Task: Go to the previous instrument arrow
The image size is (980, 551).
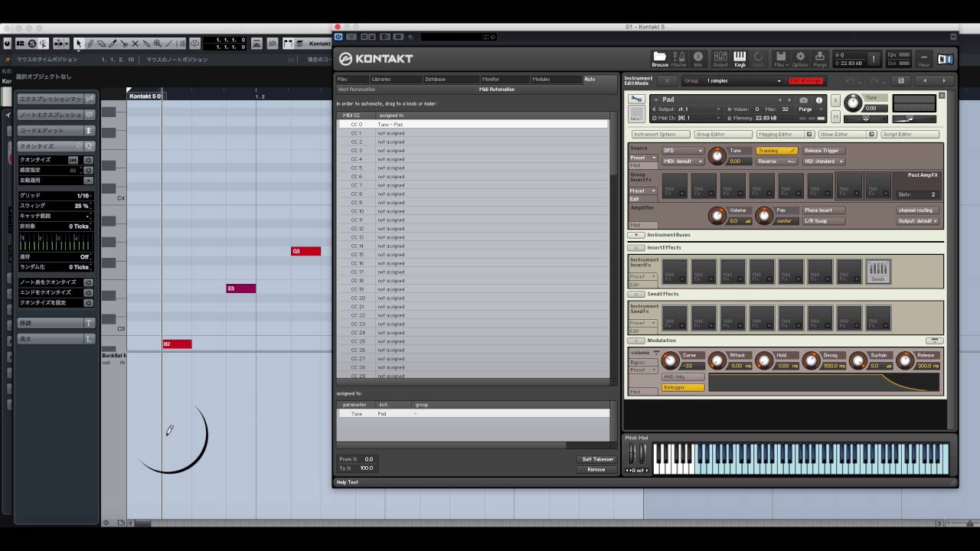Action: [924, 80]
